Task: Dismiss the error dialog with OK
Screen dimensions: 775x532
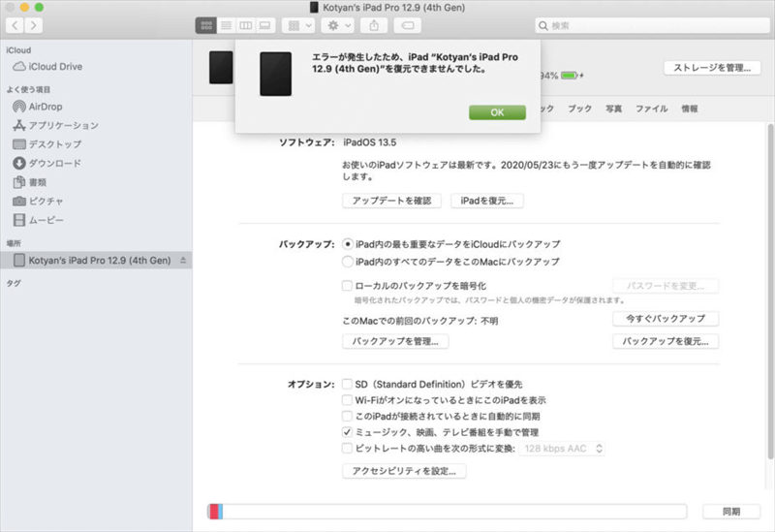Action: pos(497,112)
